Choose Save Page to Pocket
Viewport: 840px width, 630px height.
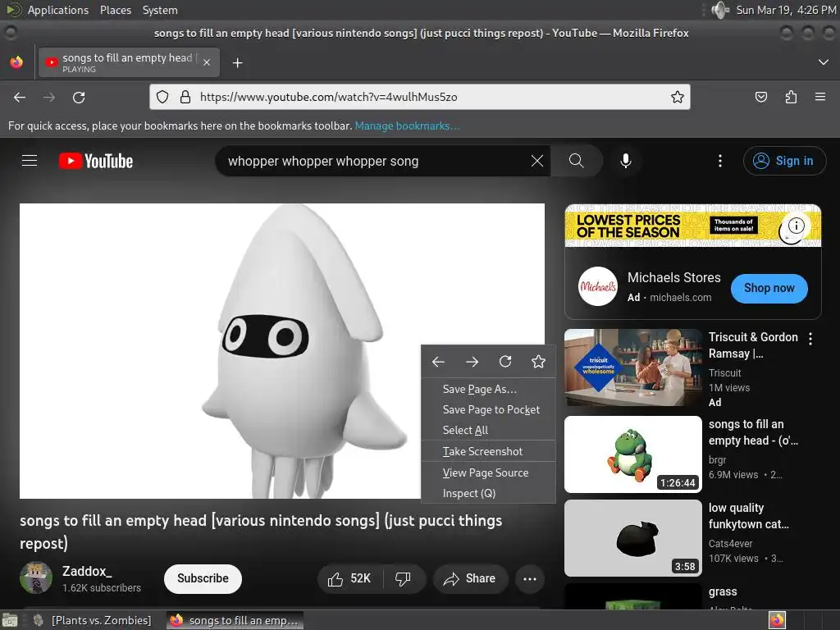point(488,410)
